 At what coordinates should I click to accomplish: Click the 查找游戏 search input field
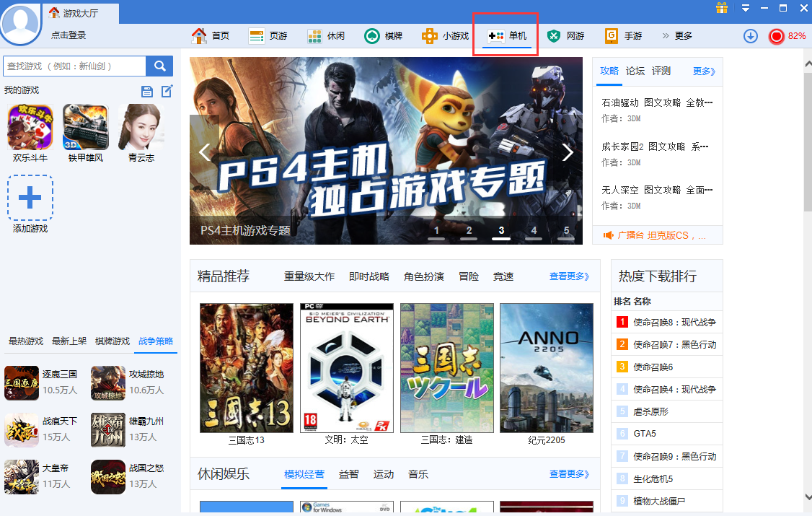74,66
